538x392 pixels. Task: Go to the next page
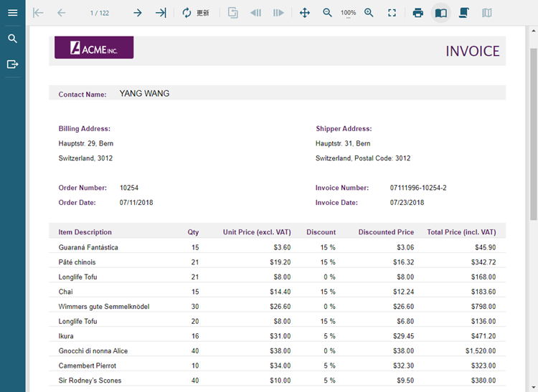(138, 13)
